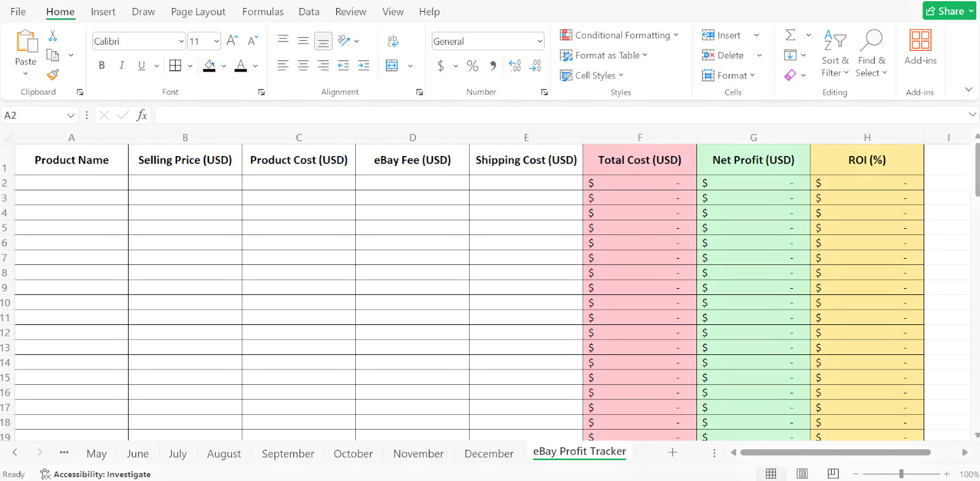Apply Comma Style format
The width and height of the screenshot is (980, 481).
493,65
